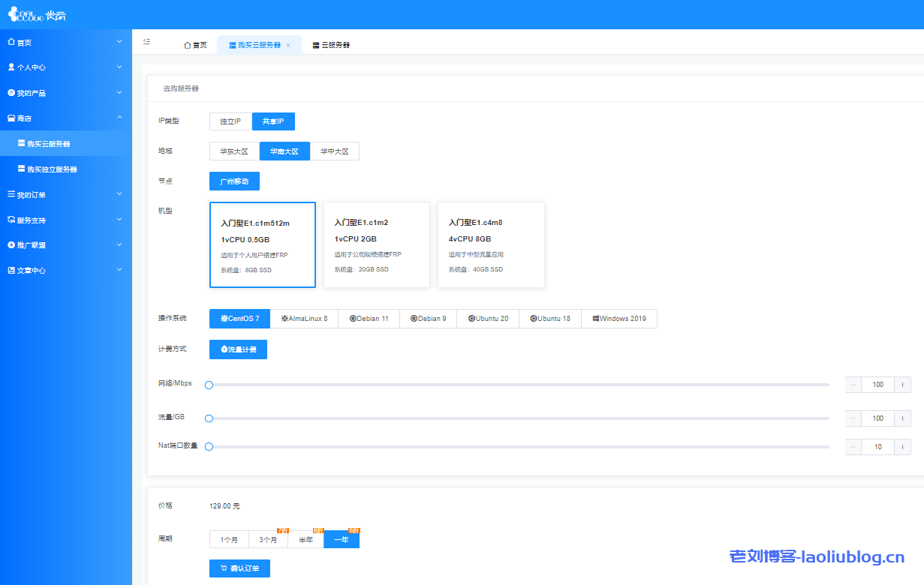The height and width of the screenshot is (585, 924).
Task: Click the 确认订单 confirm order button
Action: 238,568
